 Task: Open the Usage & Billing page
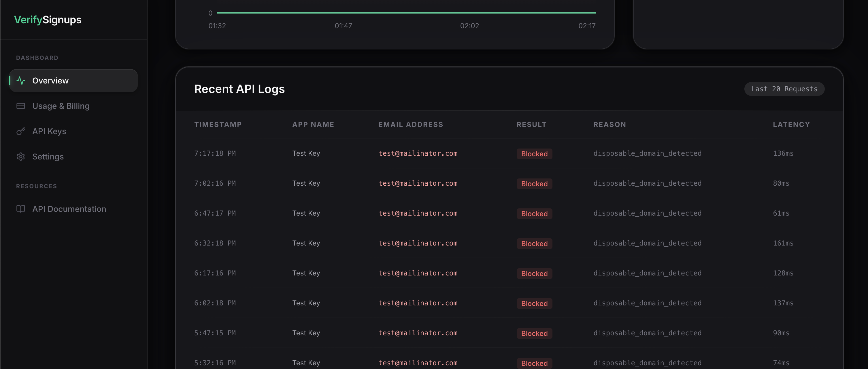(x=61, y=106)
